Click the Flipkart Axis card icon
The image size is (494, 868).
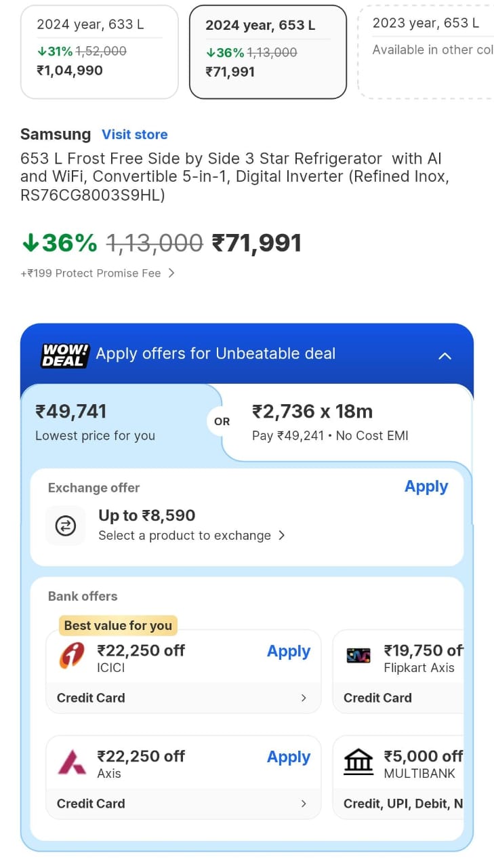click(x=358, y=656)
